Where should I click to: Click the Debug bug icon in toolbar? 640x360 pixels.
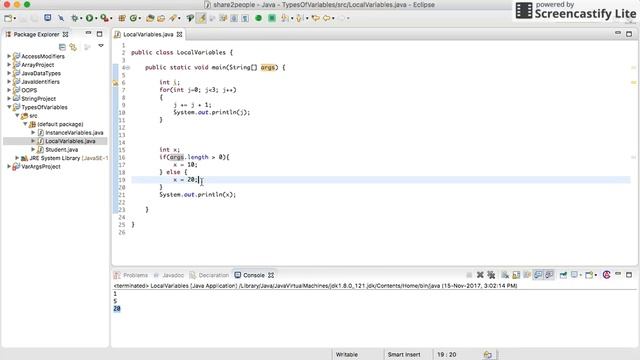pos(74,18)
